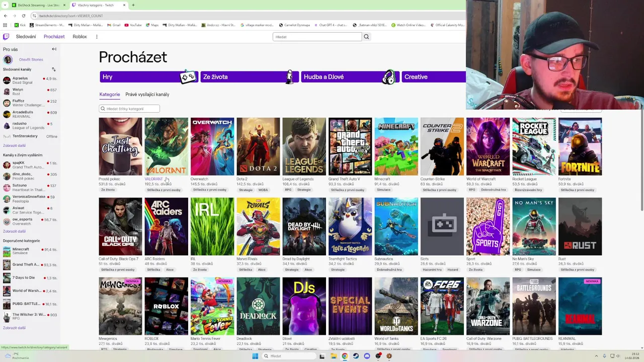This screenshot has width=644, height=362.
Task: Click the search magnifier button
Action: tap(366, 37)
